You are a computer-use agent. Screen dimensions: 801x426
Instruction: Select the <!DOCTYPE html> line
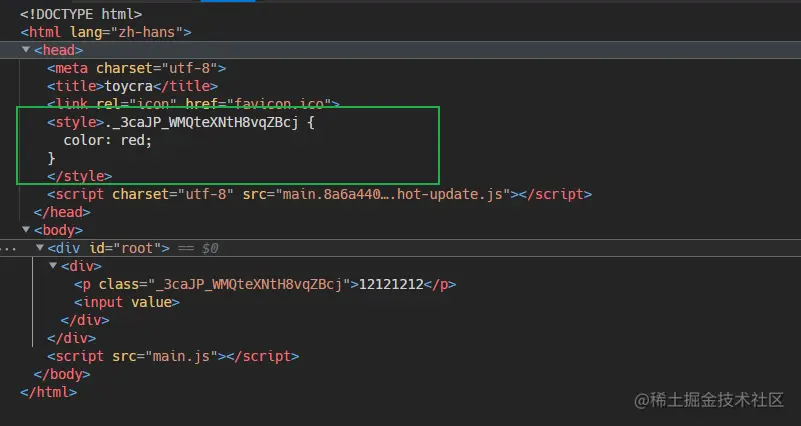[81, 14]
